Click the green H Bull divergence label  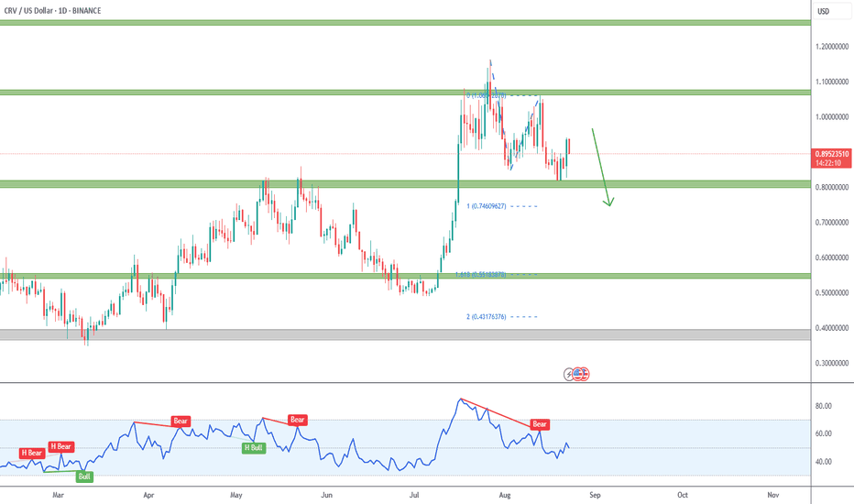coord(254,447)
